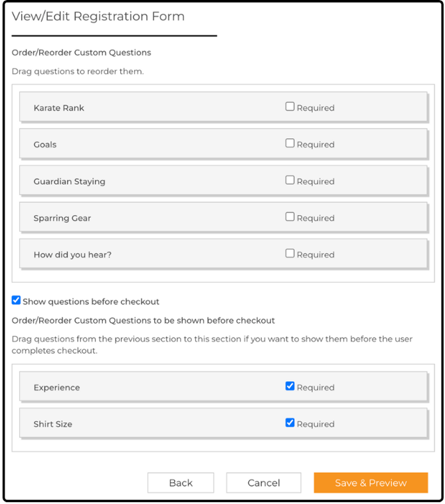The image size is (445, 504).
Task: Mark How did you hear as required
Action: point(290,253)
